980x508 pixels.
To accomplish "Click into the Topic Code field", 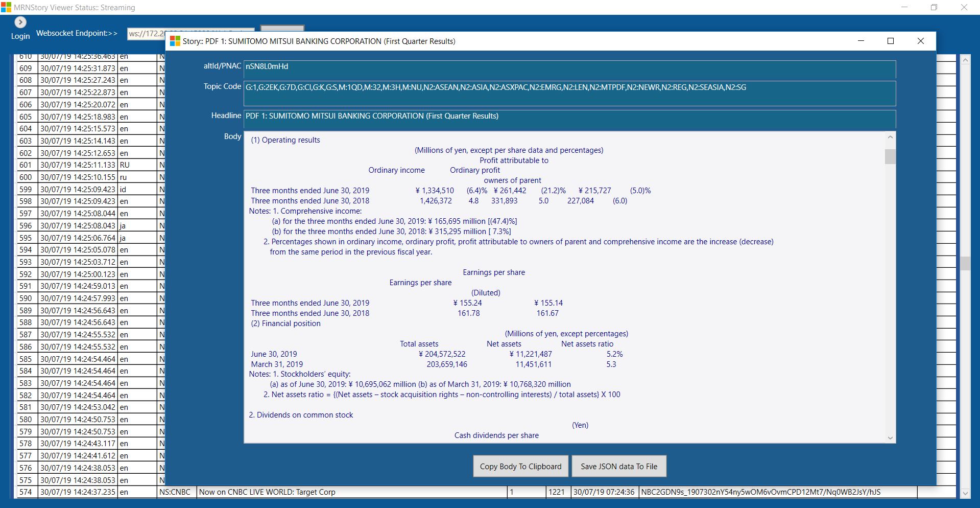I will [569, 94].
